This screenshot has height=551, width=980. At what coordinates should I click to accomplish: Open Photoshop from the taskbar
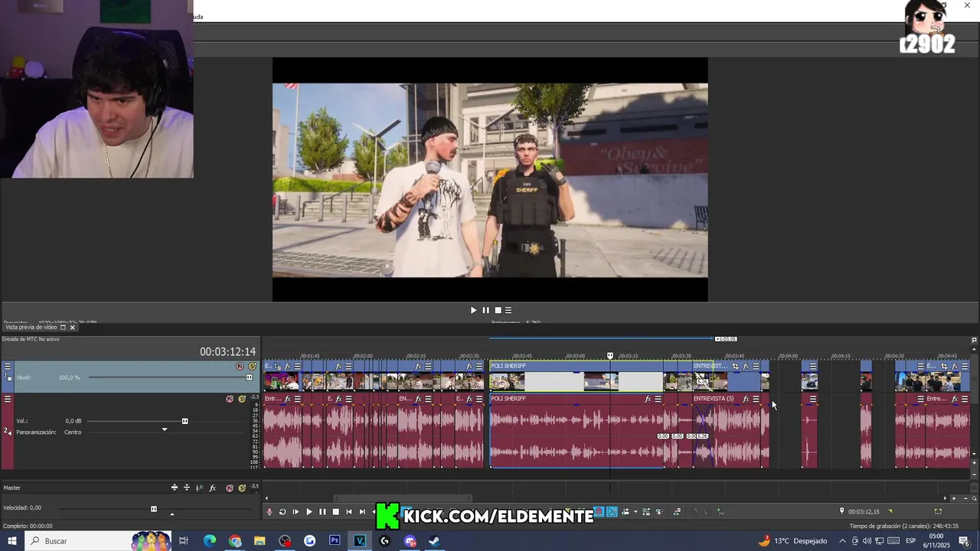(335, 541)
